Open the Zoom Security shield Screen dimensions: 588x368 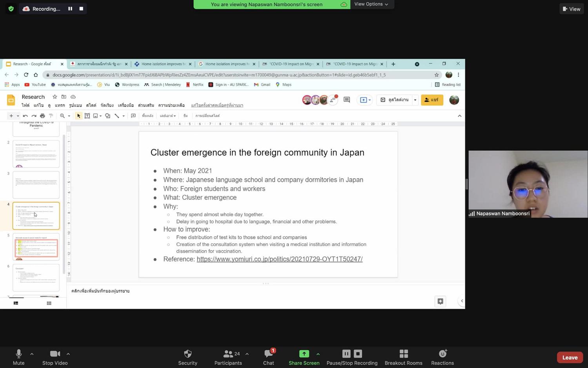(x=188, y=357)
